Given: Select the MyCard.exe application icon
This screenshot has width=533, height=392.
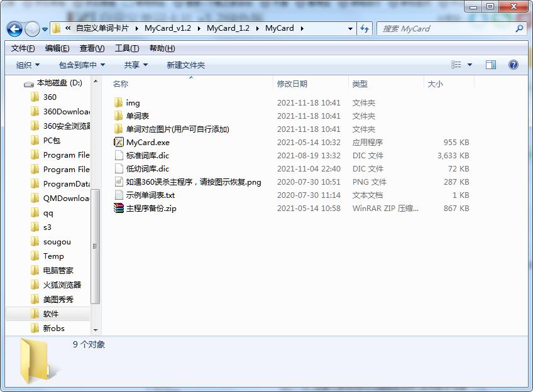Looking at the screenshot, I should click(118, 142).
